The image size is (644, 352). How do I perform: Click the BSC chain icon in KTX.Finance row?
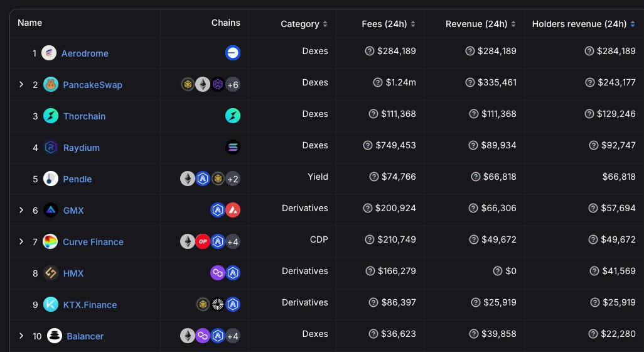[x=203, y=304]
